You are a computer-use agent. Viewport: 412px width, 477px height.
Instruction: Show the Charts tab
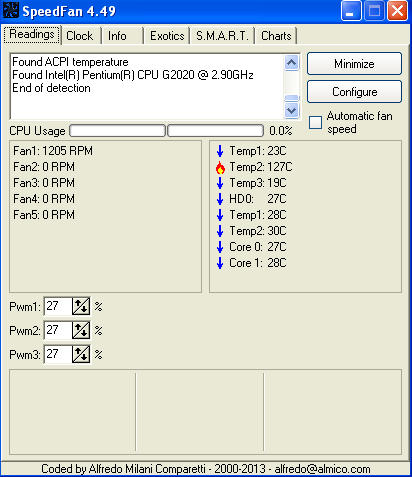276,36
